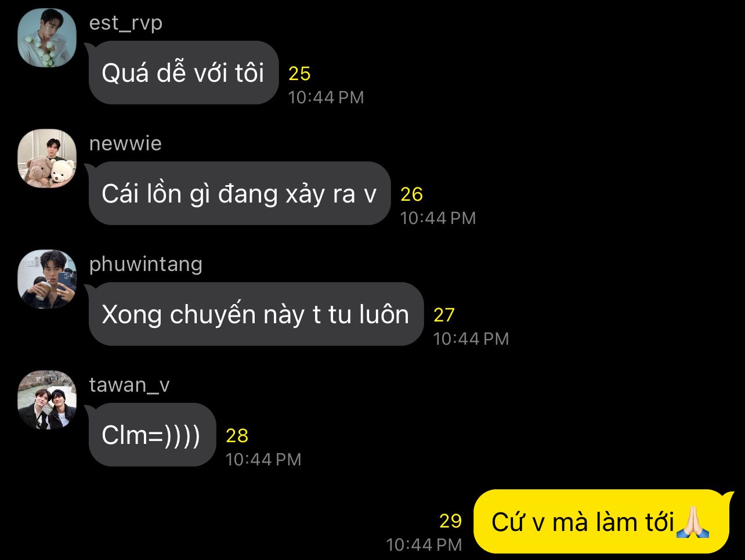Select the "Xong chuyến này t tu luôn" message

(x=256, y=314)
